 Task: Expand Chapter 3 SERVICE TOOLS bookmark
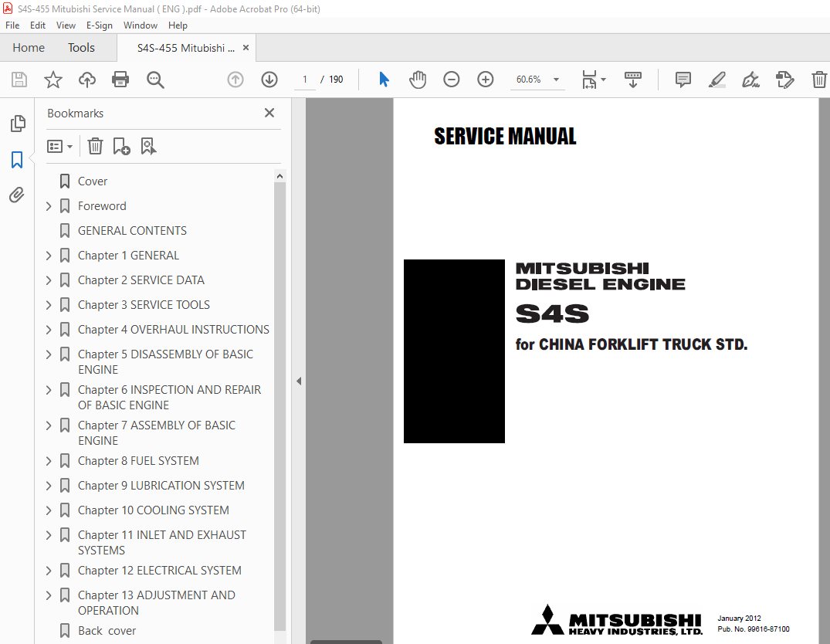pos(49,305)
